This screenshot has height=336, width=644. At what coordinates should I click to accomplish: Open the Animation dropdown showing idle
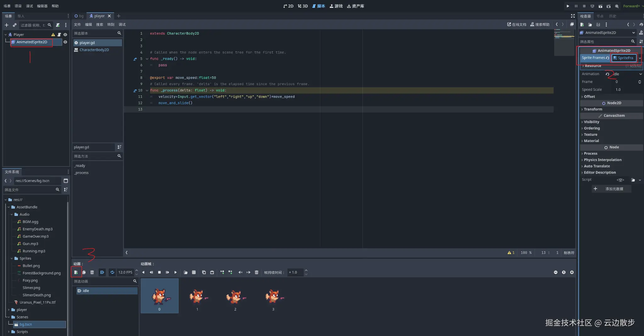(627, 74)
